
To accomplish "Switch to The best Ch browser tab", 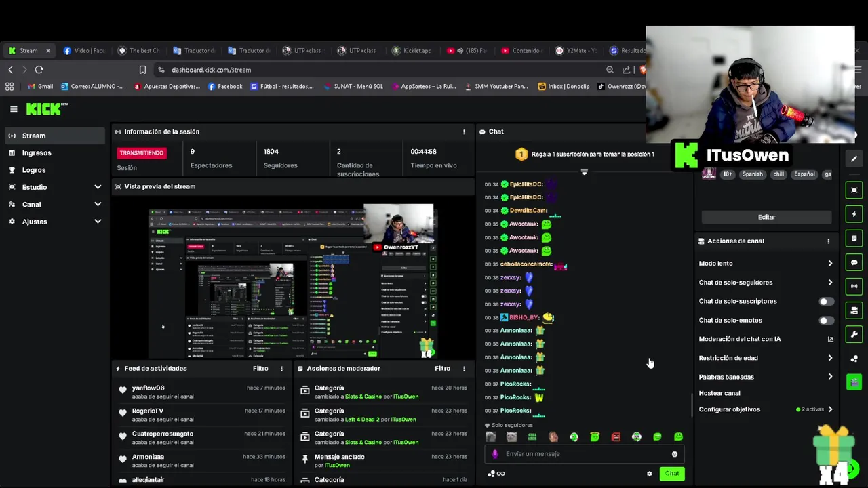I will (139, 51).
